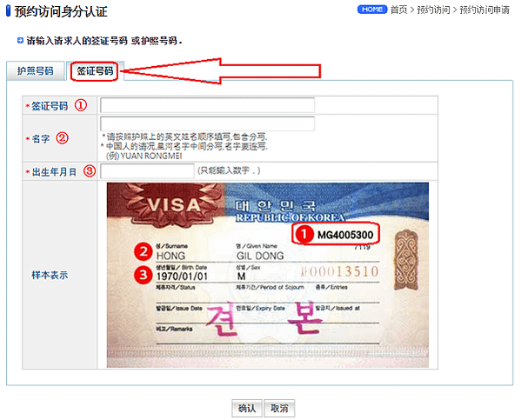Click red marker 3 near the Birth Date
Image resolution: width=521 pixels, height=420 pixels.
click(144, 275)
